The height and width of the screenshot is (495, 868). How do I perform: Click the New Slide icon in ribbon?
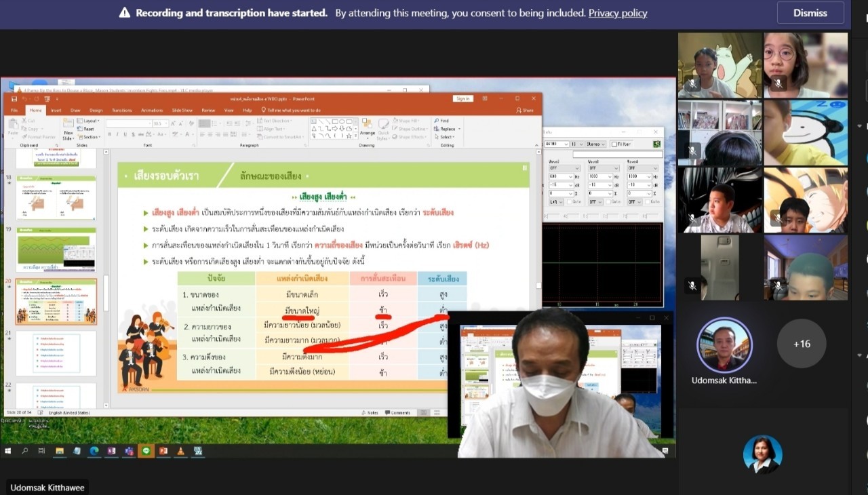(x=68, y=129)
